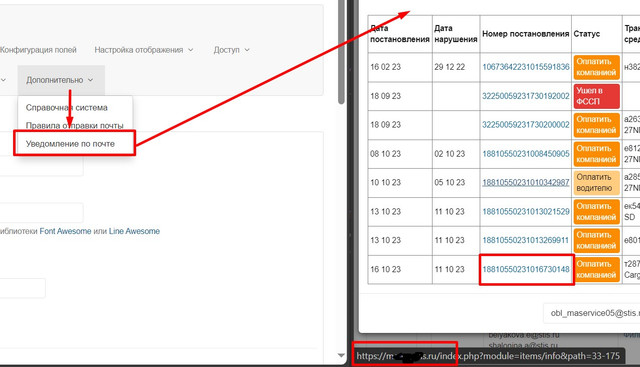
Task: Open the Доступ dropdown
Action: point(231,50)
